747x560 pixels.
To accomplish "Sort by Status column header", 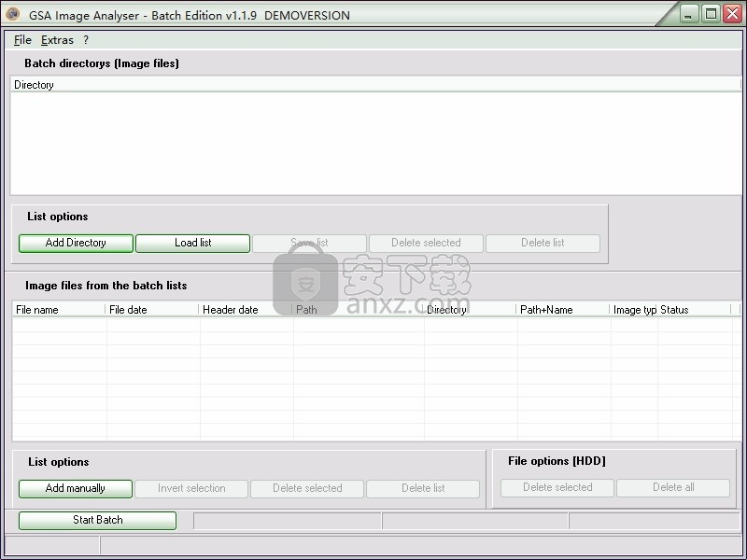I will (694, 310).
